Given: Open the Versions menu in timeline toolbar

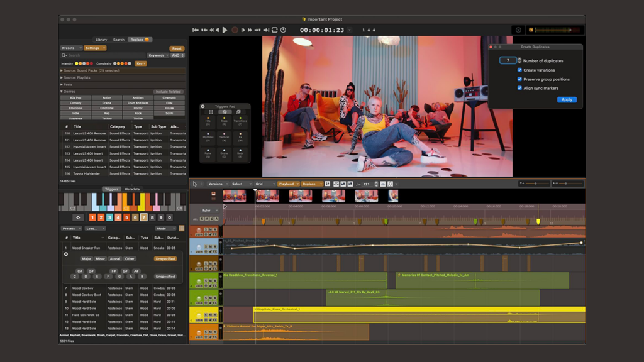Looking at the screenshot, I should tap(218, 184).
